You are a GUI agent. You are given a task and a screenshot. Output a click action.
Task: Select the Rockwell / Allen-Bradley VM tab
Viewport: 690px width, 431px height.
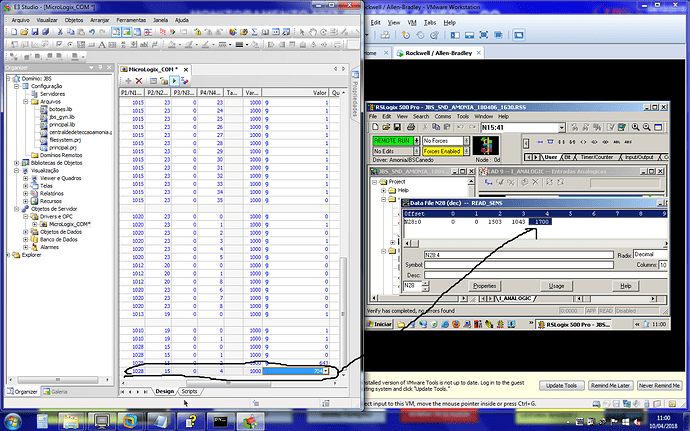click(438, 53)
